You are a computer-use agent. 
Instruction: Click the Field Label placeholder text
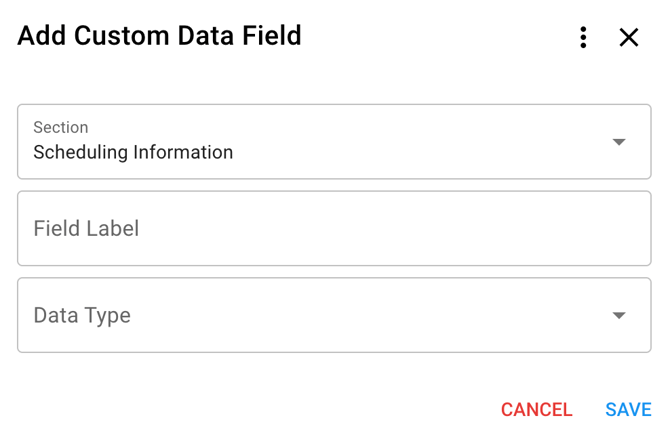(86, 229)
